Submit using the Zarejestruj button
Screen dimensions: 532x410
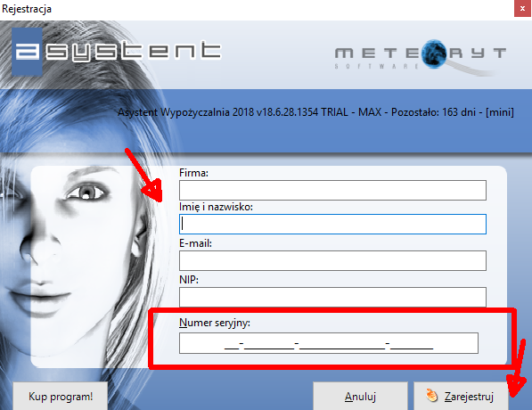461,396
